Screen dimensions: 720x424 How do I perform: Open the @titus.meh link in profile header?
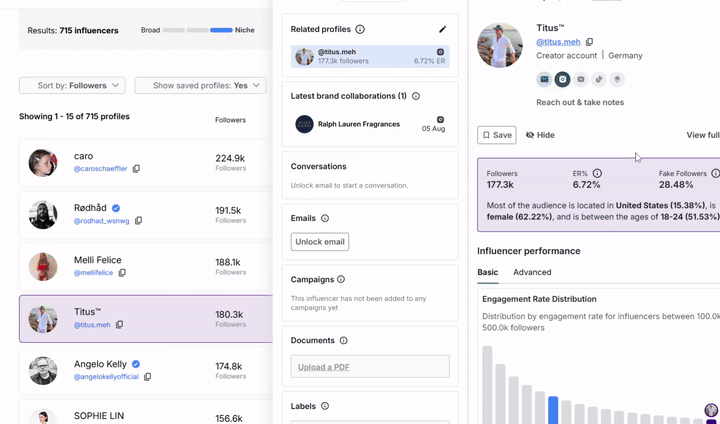pyautogui.click(x=558, y=42)
